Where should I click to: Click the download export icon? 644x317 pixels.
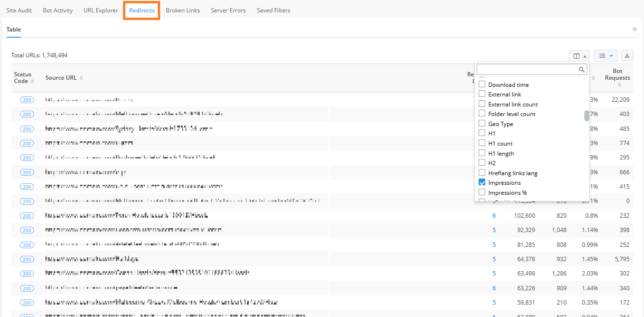click(x=627, y=56)
